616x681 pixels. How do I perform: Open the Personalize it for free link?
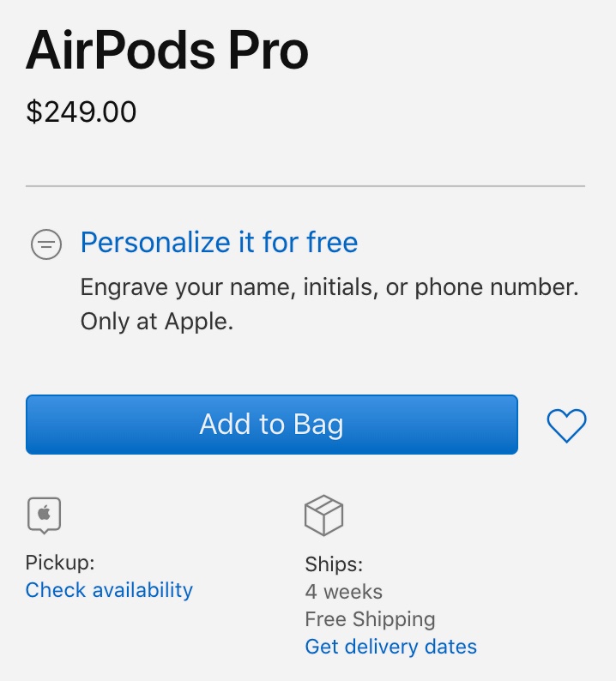219,243
